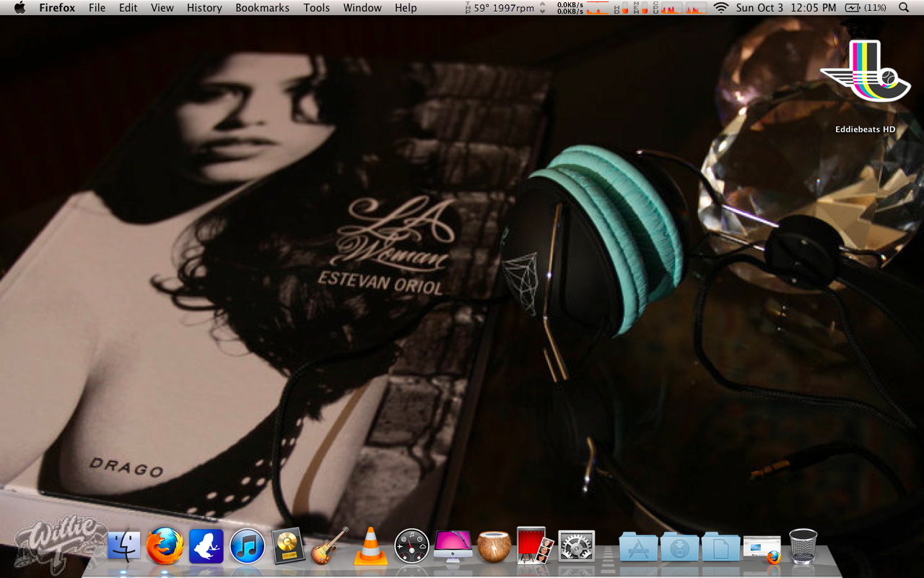Open the Help menu
The height and width of the screenshot is (578, 924).
[406, 8]
